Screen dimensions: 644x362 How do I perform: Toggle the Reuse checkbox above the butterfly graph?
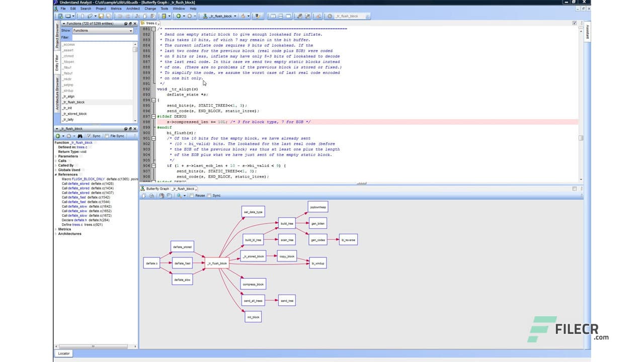click(192, 196)
